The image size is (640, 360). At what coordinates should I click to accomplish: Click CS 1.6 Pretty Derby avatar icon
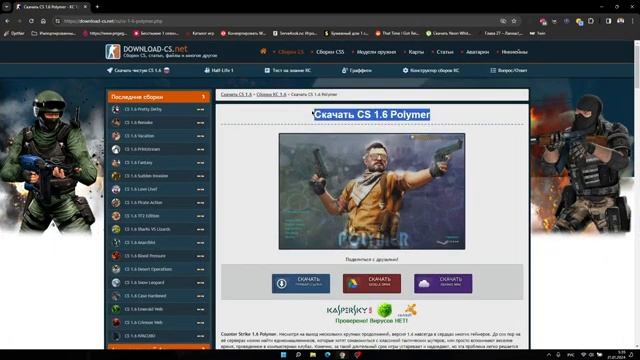pyautogui.click(x=116, y=109)
